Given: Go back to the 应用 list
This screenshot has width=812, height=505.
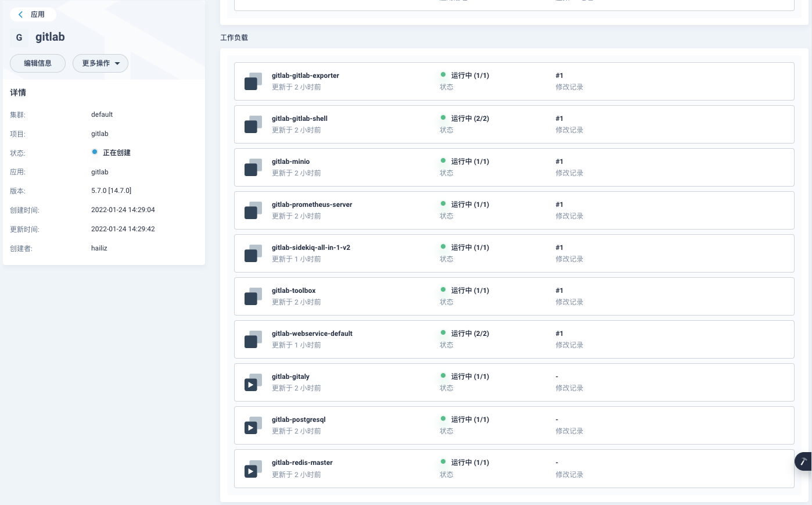Looking at the screenshot, I should [33, 15].
